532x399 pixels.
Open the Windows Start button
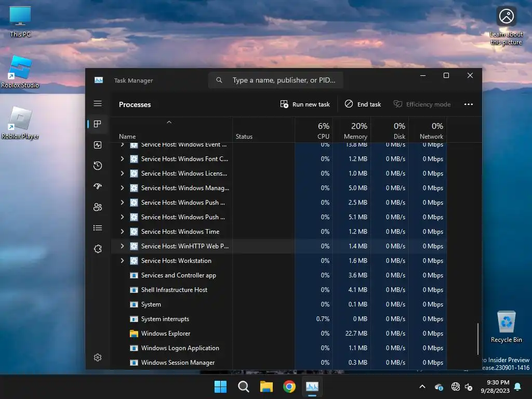[x=220, y=387]
